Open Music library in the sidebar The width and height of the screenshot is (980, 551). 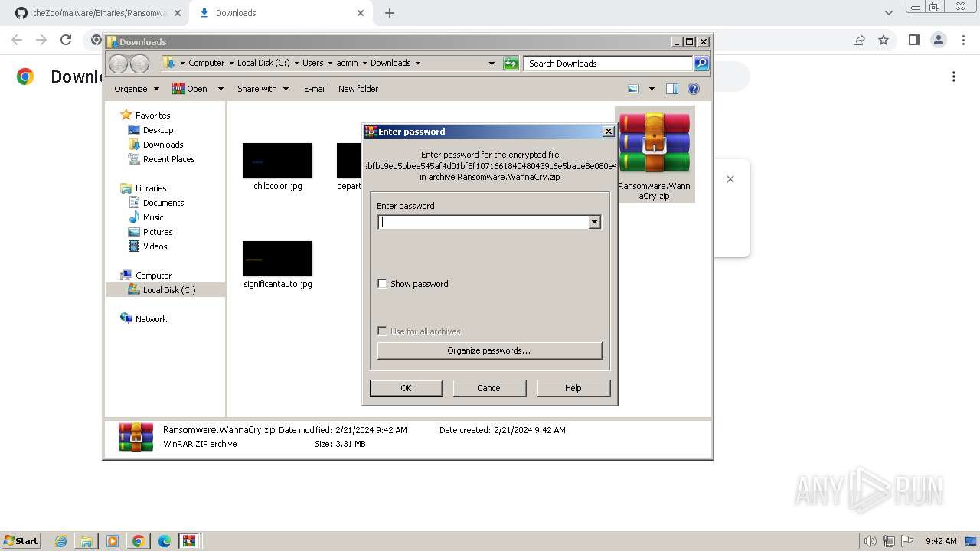pos(153,217)
